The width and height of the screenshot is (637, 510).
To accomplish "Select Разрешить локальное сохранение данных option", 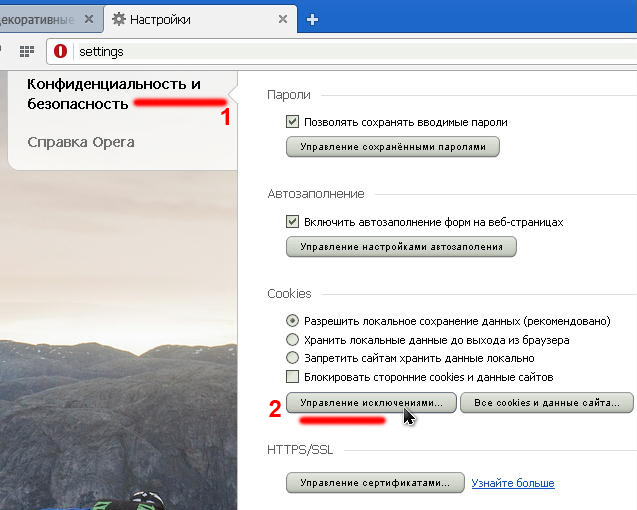I will point(293,321).
